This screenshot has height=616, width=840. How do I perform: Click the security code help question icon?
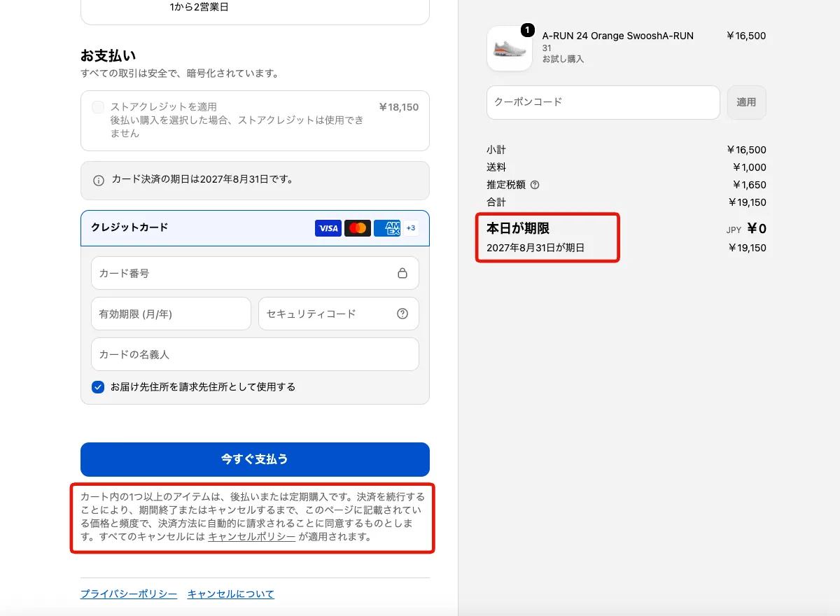pyautogui.click(x=402, y=314)
